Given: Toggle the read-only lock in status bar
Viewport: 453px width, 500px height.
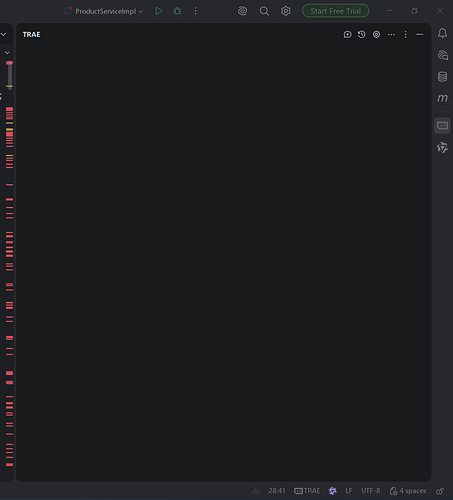Looking at the screenshot, I should (440, 491).
